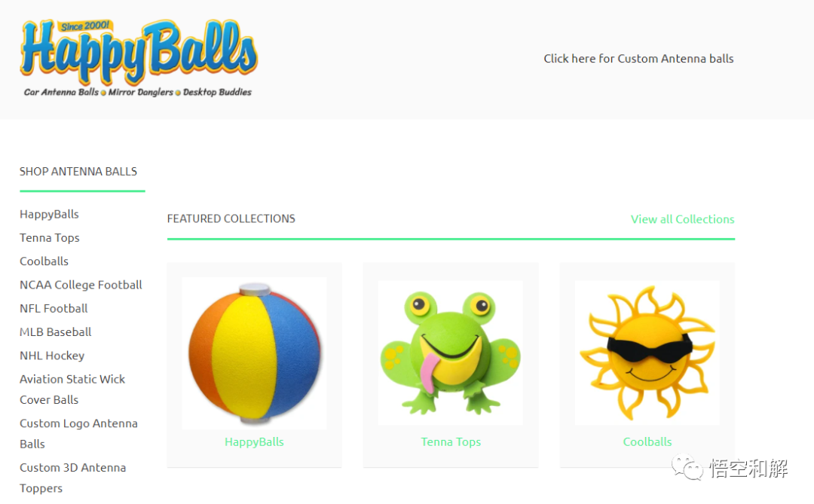Open the beach ball product thumbnail
Screen dimensions: 814x504
pyautogui.click(x=255, y=353)
